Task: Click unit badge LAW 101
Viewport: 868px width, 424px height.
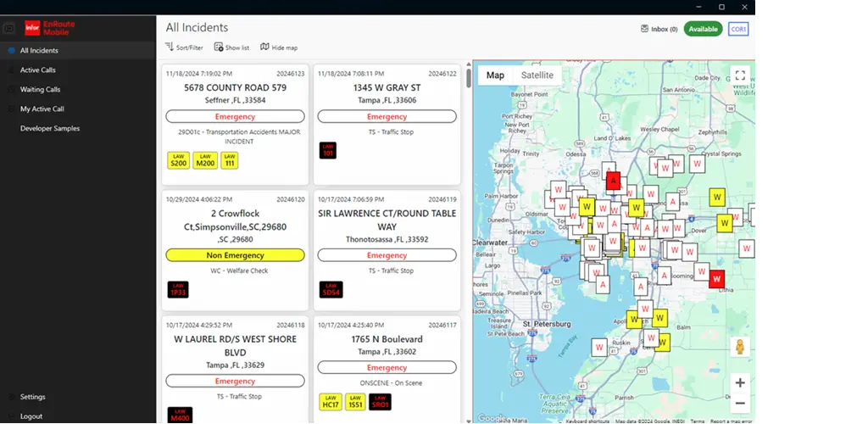Action: pyautogui.click(x=328, y=151)
